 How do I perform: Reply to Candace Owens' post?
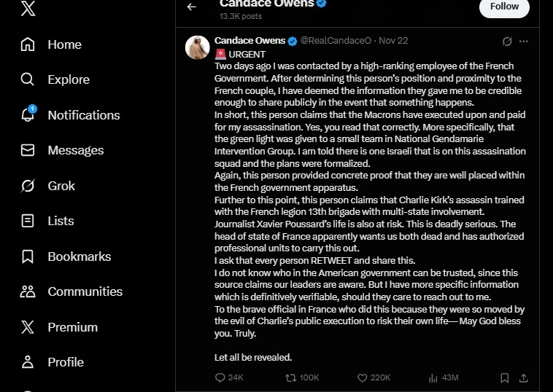tap(221, 377)
